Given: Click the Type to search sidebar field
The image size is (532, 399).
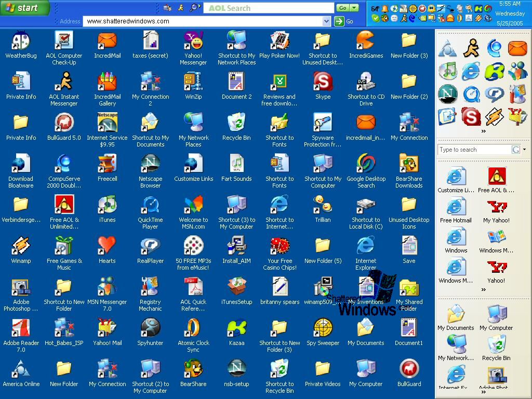Looking at the screenshot, I should click(474, 150).
